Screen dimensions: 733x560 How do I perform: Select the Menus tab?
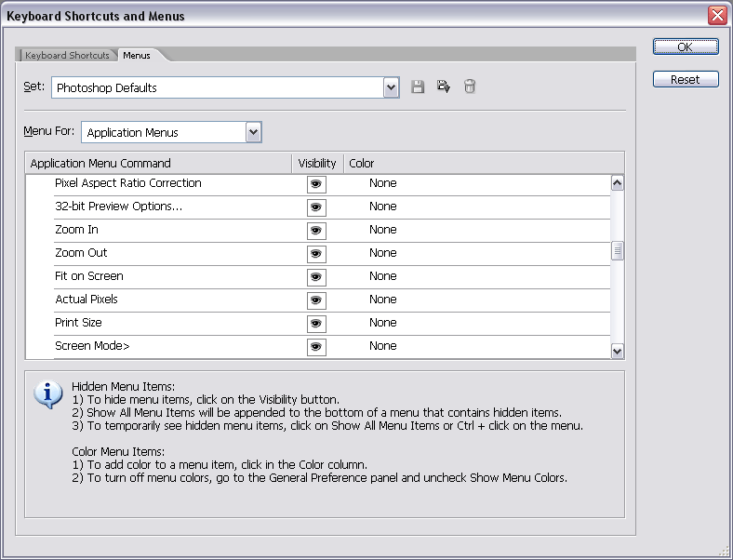(137, 55)
